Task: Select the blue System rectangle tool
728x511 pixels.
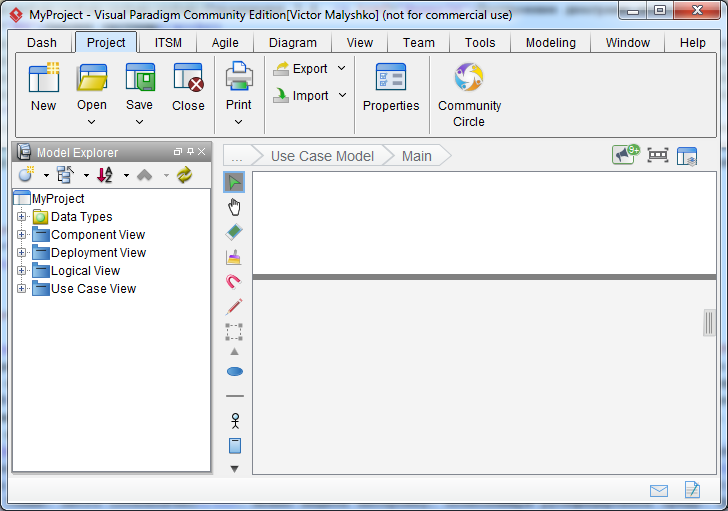Action: (235, 446)
